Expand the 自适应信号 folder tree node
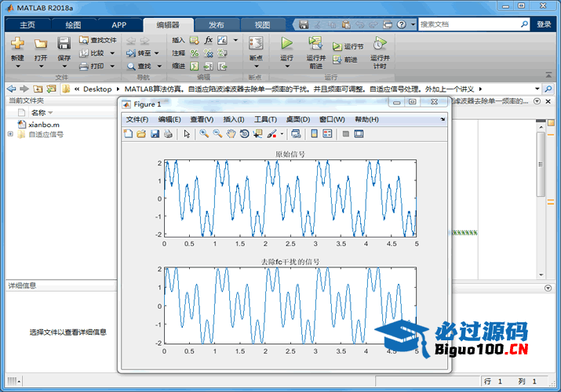Image resolution: width=561 pixels, height=392 pixels. point(10,134)
